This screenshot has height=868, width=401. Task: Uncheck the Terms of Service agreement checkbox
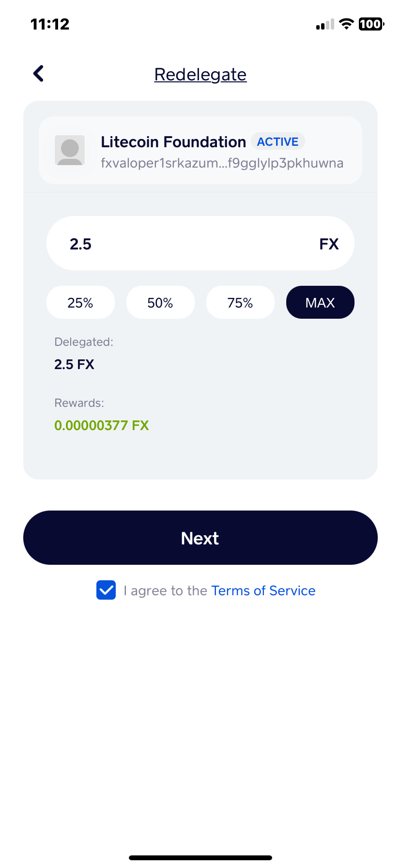pos(106,590)
